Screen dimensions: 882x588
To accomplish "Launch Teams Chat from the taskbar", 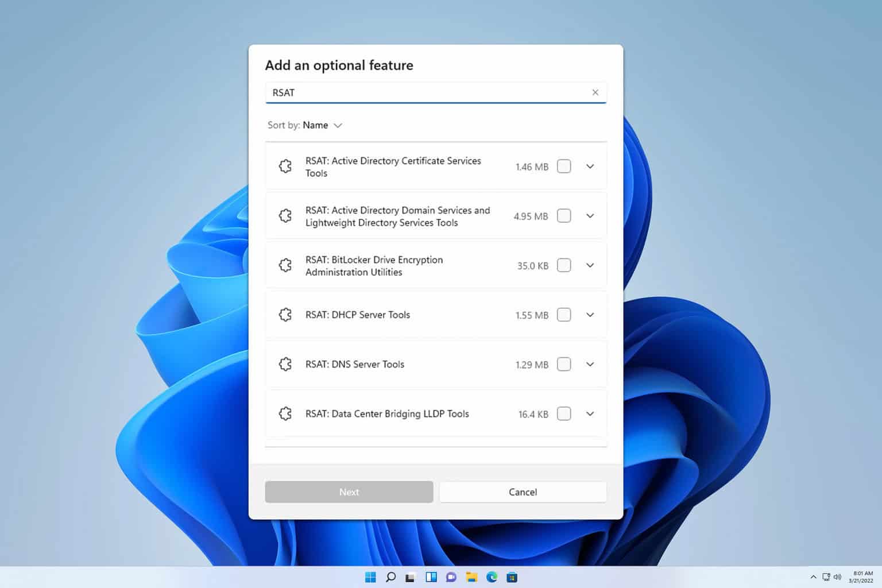I will point(451,577).
